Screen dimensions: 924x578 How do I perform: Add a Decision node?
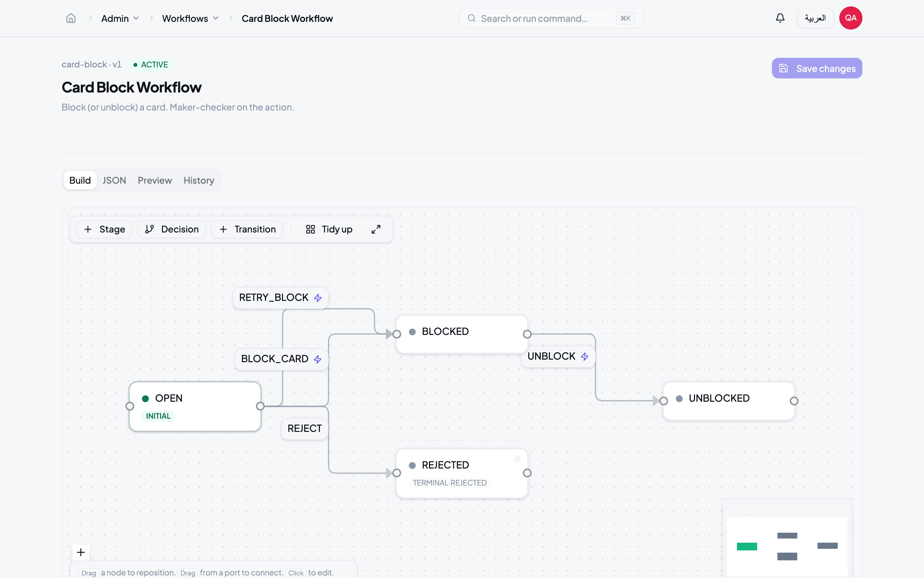pos(171,229)
